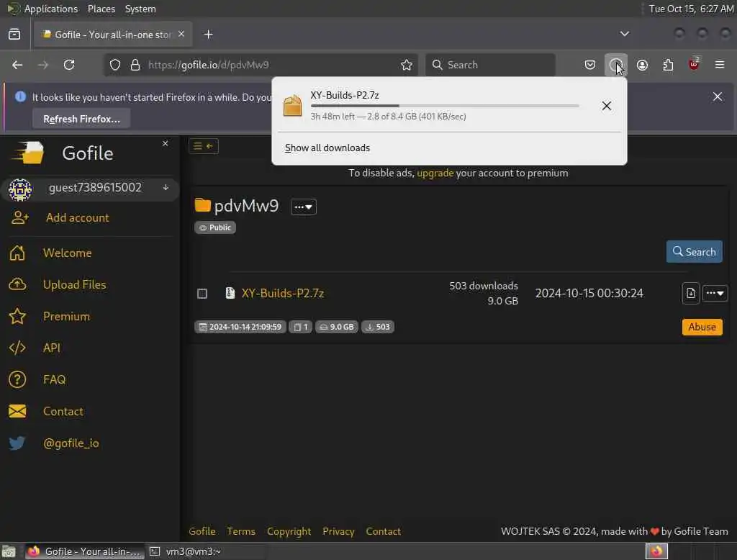The image size is (737, 560).
Task: Expand the list all tabs chevron
Action: tap(624, 34)
